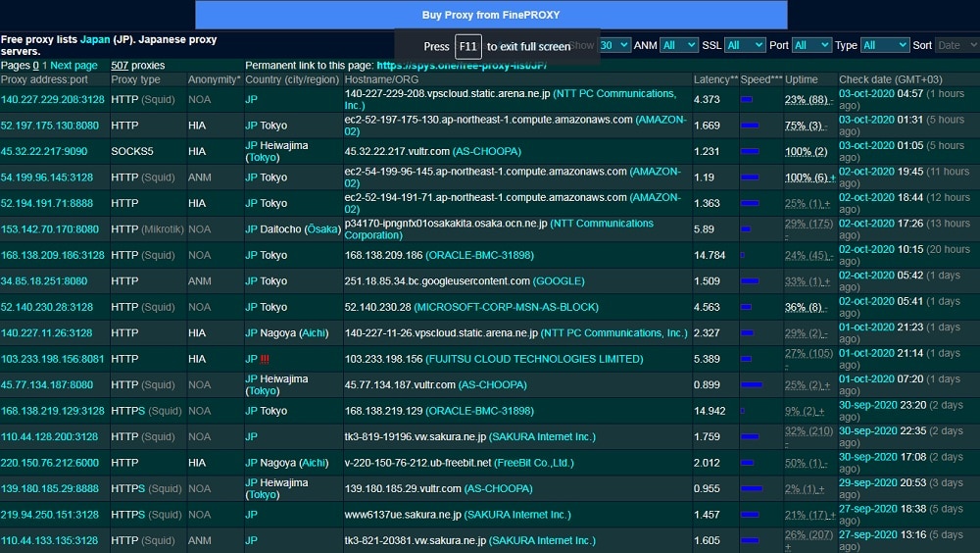Open proxy 110.44.128.200:3128
The height and width of the screenshot is (553, 980).
[x=49, y=437]
